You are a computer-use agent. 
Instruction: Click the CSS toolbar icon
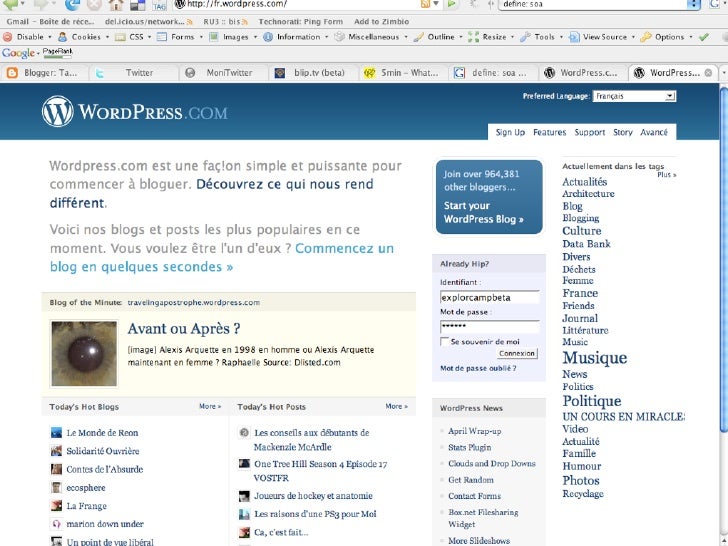[120, 37]
